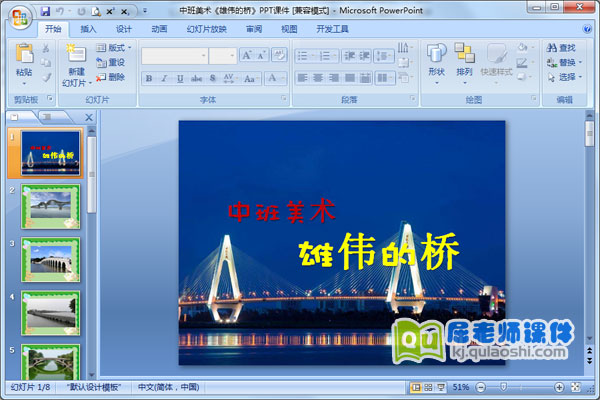
Task: Click the Cut scissors icon
Action: [46, 48]
